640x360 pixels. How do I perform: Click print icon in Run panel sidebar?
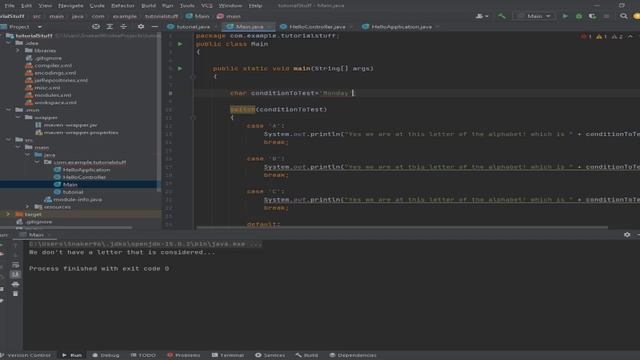(16, 284)
